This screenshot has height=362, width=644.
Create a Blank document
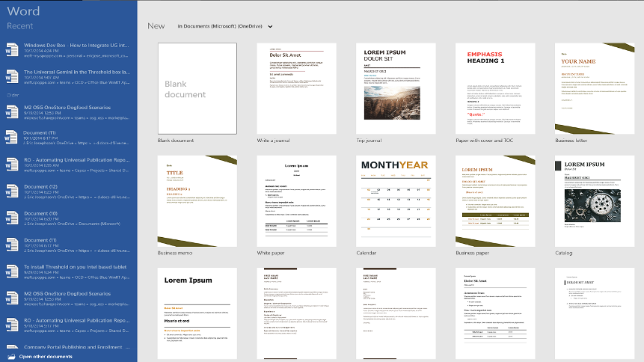[197, 88]
